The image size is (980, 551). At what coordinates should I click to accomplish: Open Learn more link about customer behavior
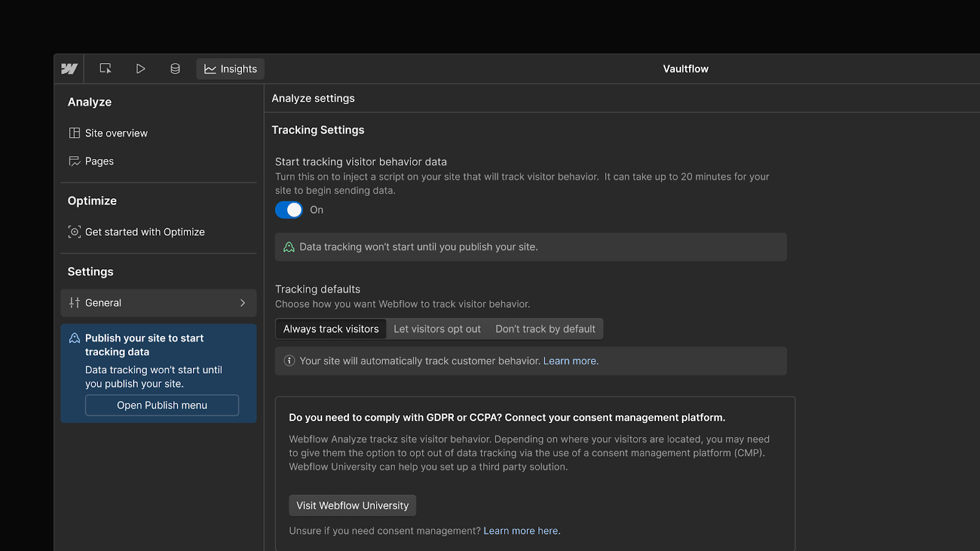point(570,361)
